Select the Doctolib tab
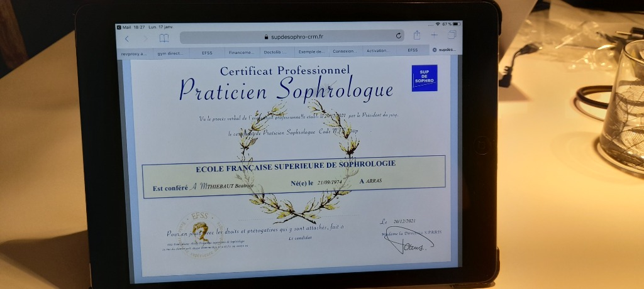644x289 pixels. 276,52
